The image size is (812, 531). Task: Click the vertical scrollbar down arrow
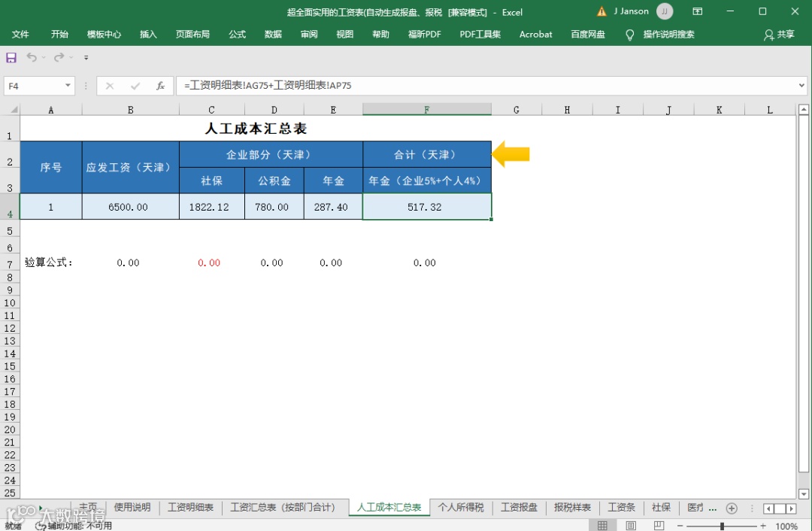pos(803,493)
